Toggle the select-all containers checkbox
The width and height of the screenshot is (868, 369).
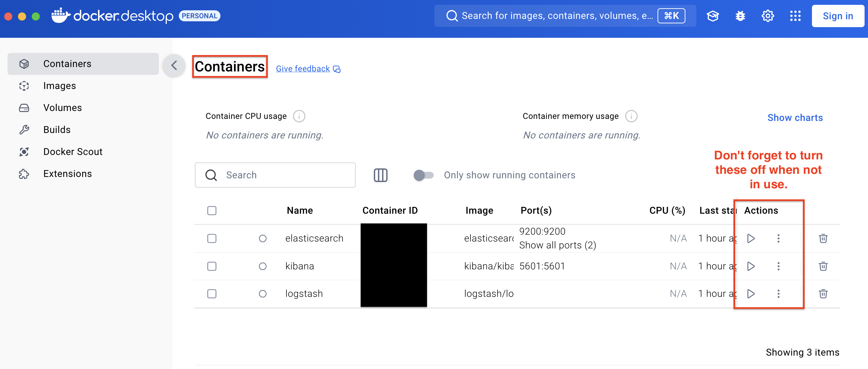click(212, 211)
